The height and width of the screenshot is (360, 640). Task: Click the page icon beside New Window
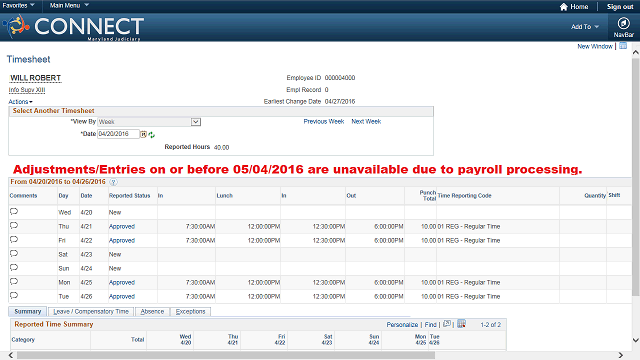(x=623, y=46)
